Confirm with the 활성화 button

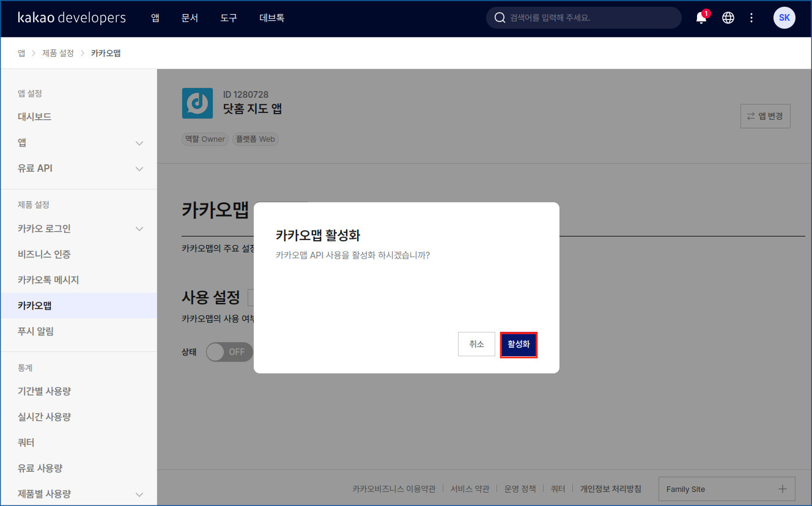point(519,345)
